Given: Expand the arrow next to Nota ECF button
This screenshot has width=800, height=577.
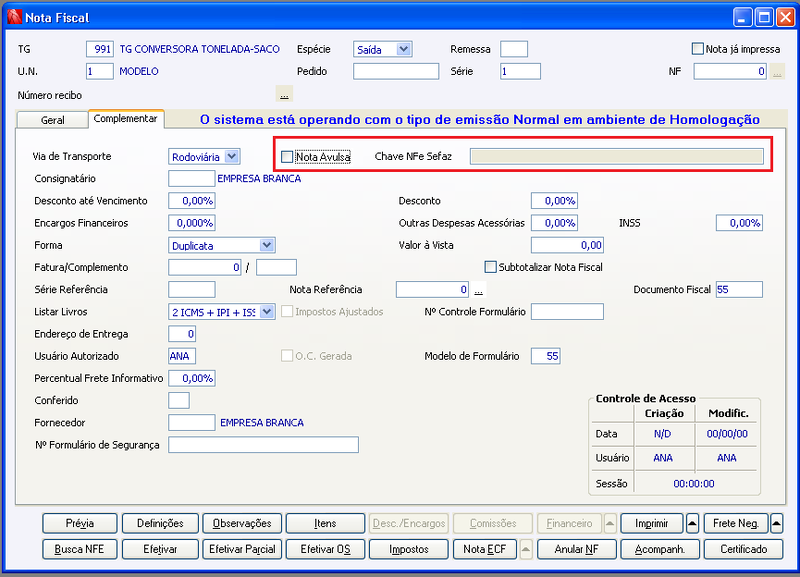Looking at the screenshot, I should 526,549.
